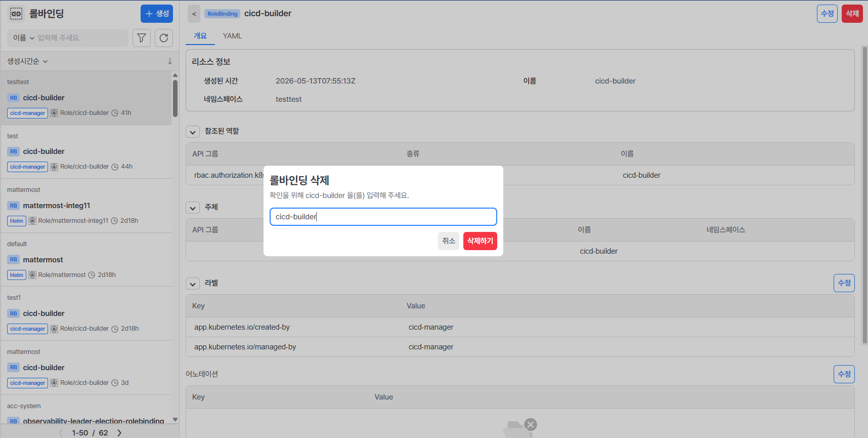Refresh the rolebinding list
The height and width of the screenshot is (438, 868).
click(x=164, y=38)
